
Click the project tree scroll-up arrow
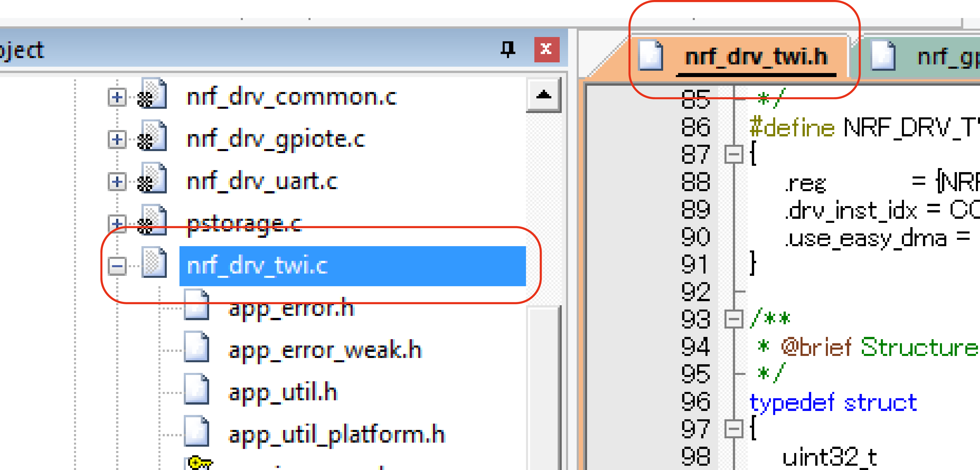coord(544,95)
